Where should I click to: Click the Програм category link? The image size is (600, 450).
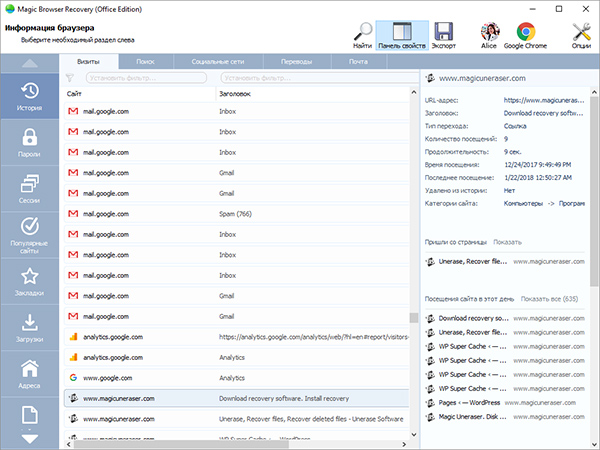(572, 204)
